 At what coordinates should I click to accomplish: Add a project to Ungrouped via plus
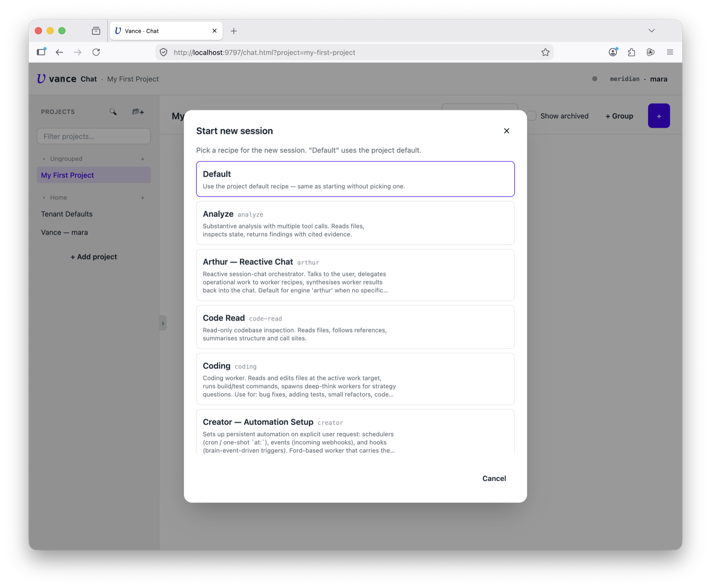coord(143,159)
